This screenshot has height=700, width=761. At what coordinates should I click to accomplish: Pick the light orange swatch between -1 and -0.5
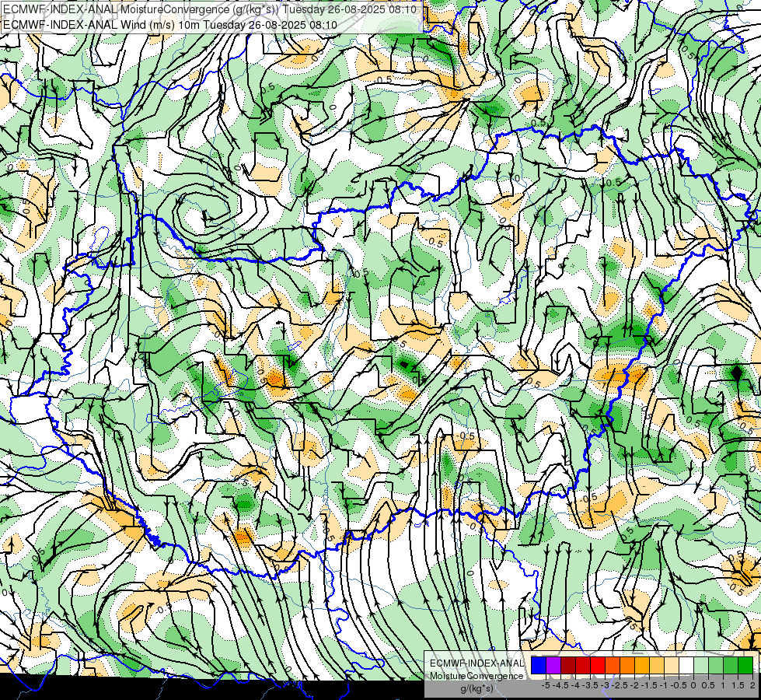click(x=657, y=666)
